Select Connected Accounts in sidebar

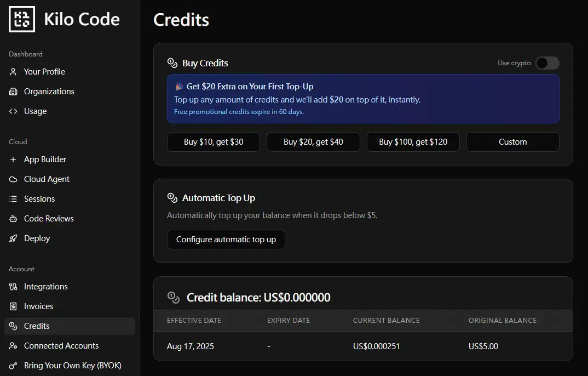pos(61,346)
